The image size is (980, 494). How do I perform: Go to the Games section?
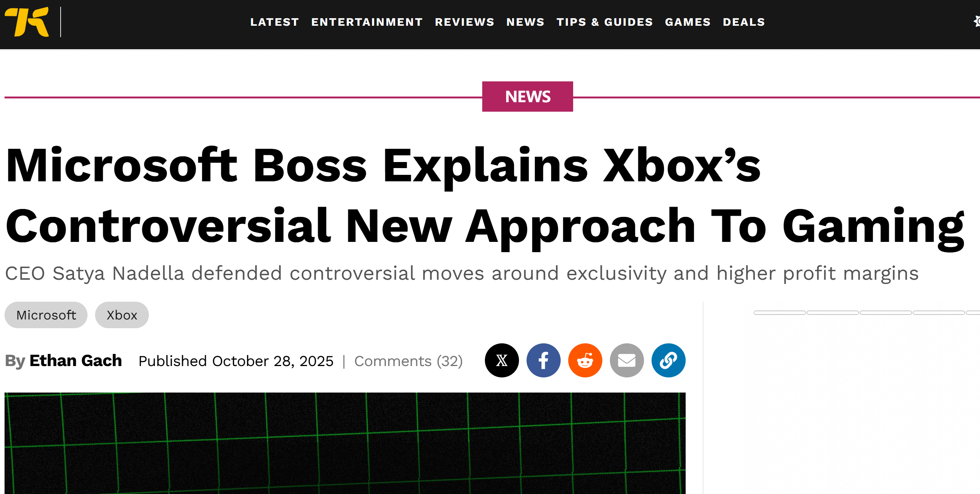tap(688, 22)
